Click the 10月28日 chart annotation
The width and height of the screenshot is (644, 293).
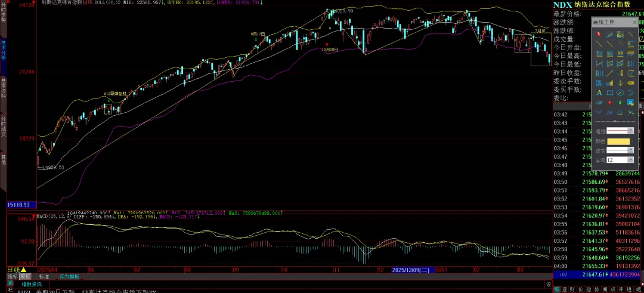[x=330, y=49]
